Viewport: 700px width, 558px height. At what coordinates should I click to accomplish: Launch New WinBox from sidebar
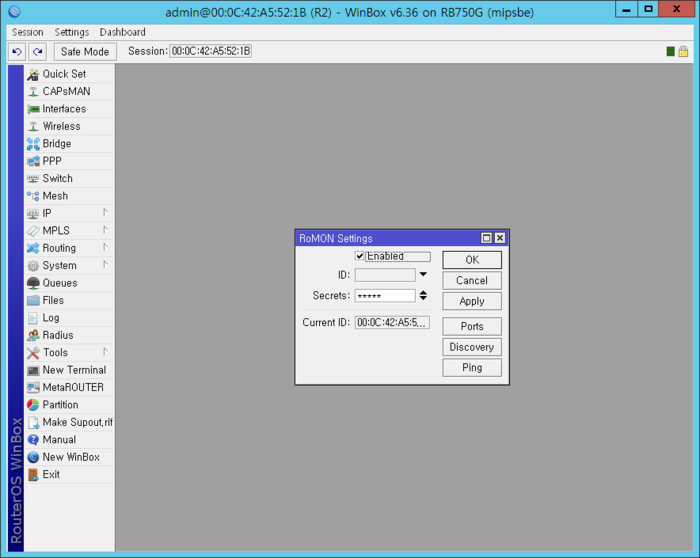click(x=69, y=457)
